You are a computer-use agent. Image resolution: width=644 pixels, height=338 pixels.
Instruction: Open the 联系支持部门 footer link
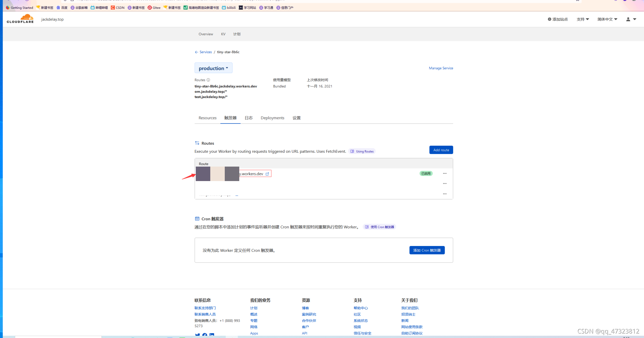(205, 308)
